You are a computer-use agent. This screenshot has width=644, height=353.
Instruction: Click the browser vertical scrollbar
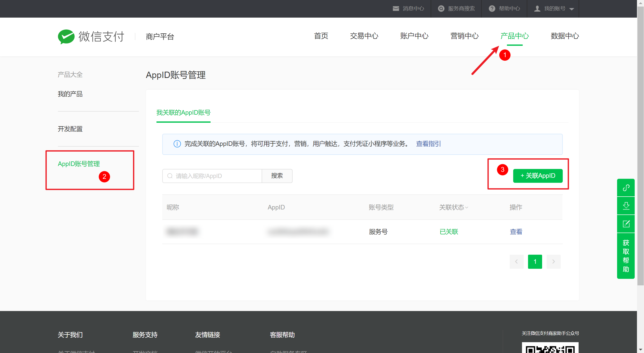pyautogui.click(x=640, y=146)
